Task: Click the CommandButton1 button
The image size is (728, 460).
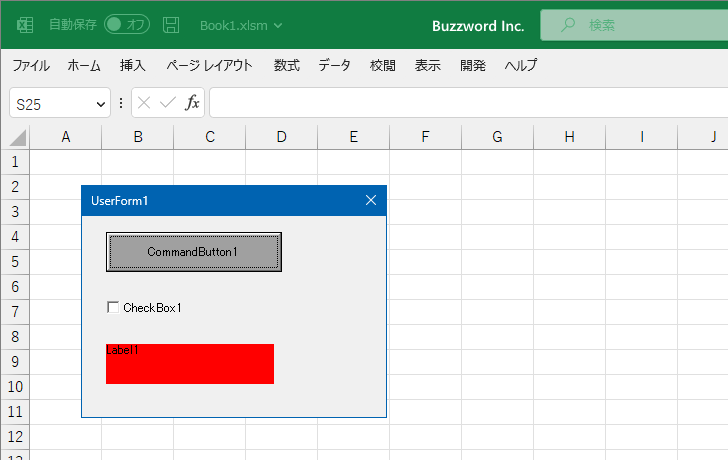Action: click(194, 252)
